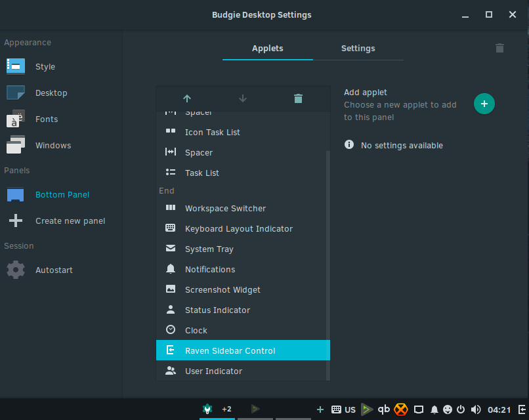
Task: Click the smiley face icon in panel
Action: point(448,409)
